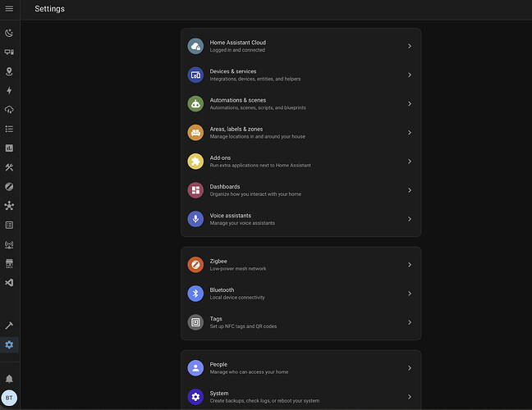Expand Automations & scenes chevron

click(410, 103)
